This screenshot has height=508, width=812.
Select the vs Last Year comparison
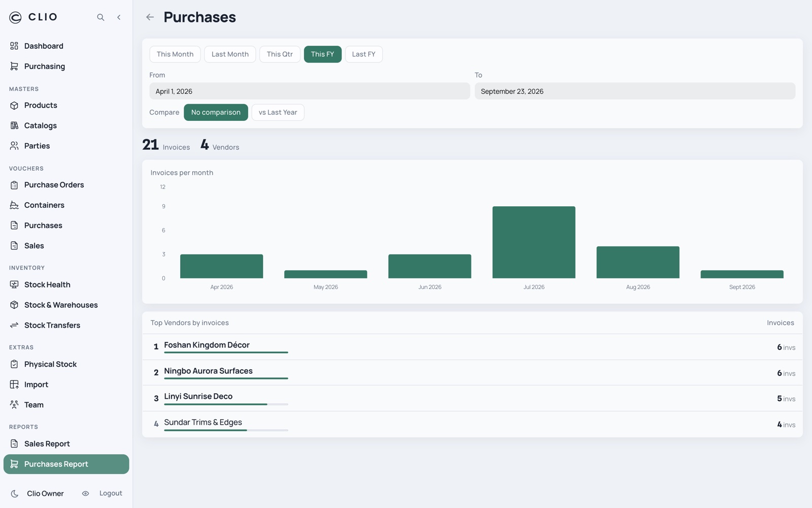pyautogui.click(x=278, y=112)
